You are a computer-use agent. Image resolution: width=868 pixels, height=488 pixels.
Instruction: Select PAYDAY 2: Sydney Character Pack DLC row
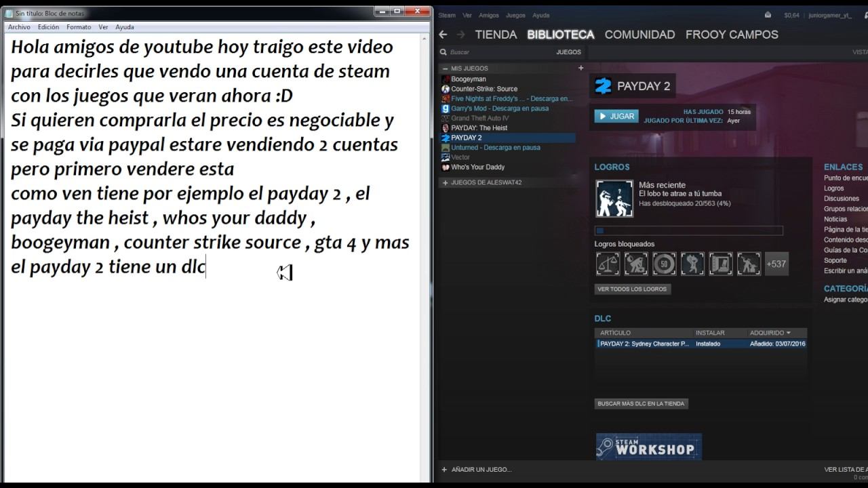point(701,344)
